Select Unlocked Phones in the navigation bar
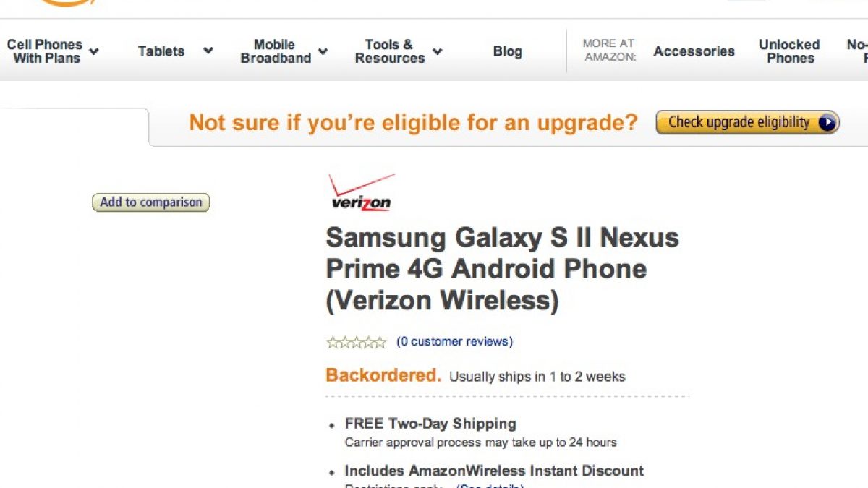The width and height of the screenshot is (868, 488). coord(789,51)
